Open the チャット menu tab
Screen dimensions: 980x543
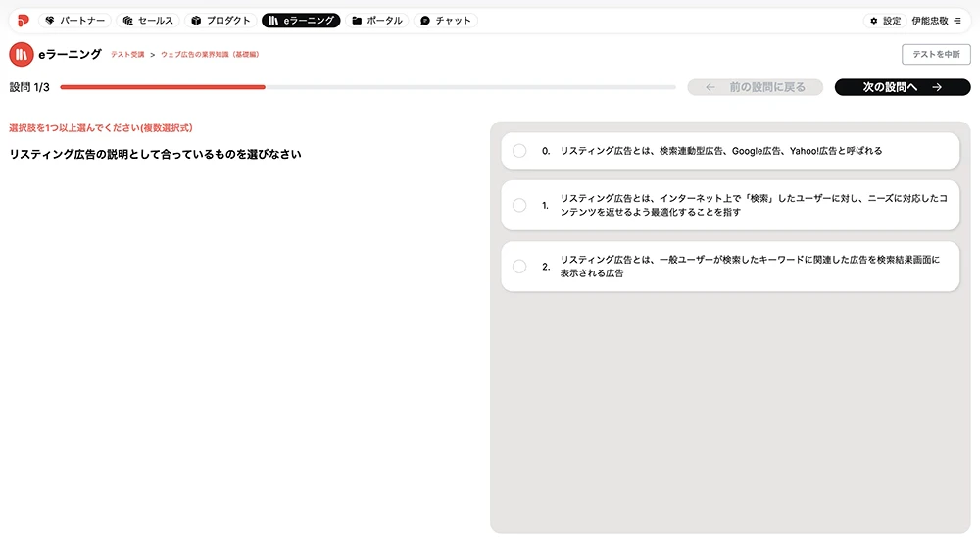click(446, 21)
